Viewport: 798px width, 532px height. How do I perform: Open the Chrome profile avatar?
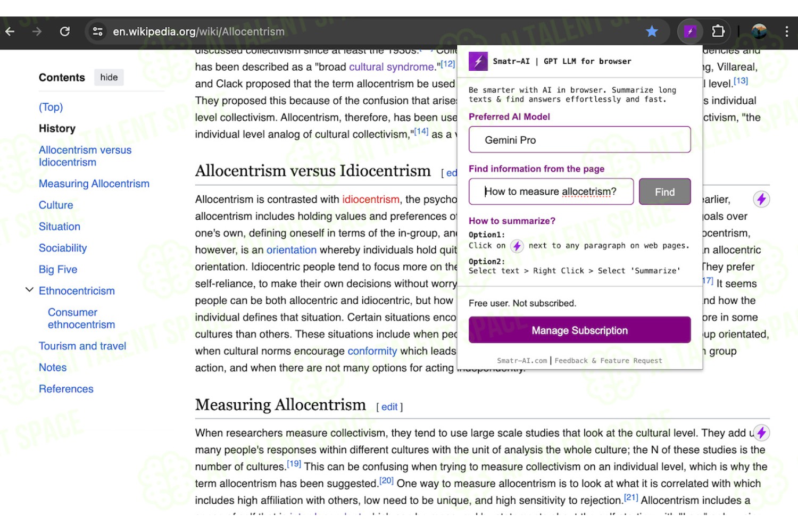(759, 31)
